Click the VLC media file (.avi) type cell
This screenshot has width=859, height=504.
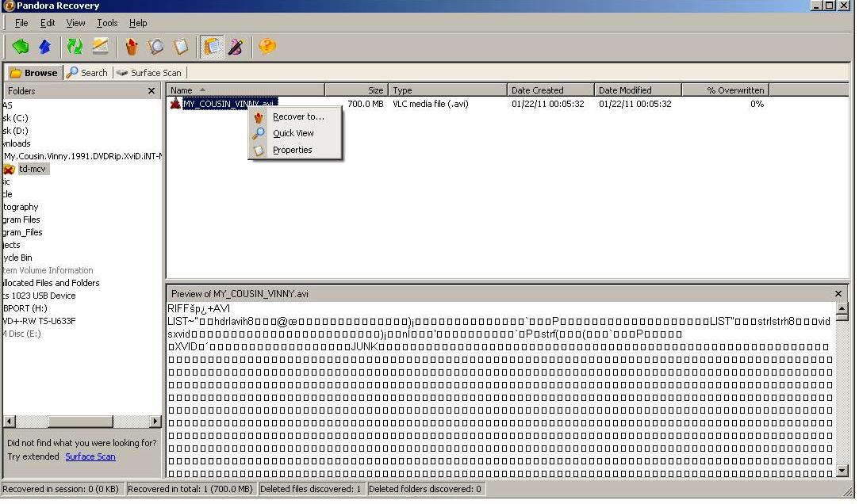coord(431,104)
